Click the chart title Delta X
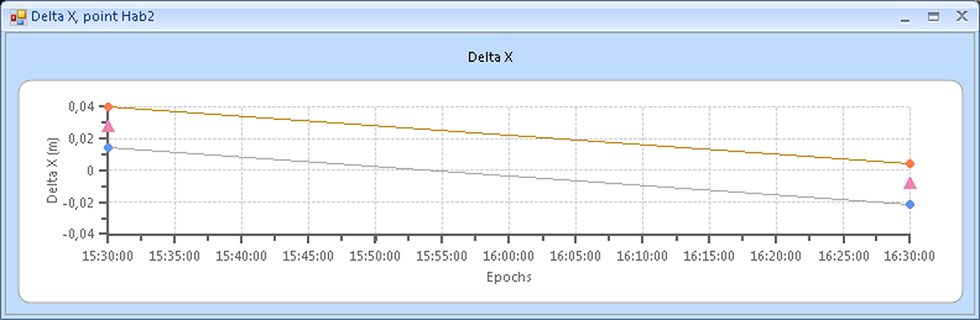 [489, 57]
